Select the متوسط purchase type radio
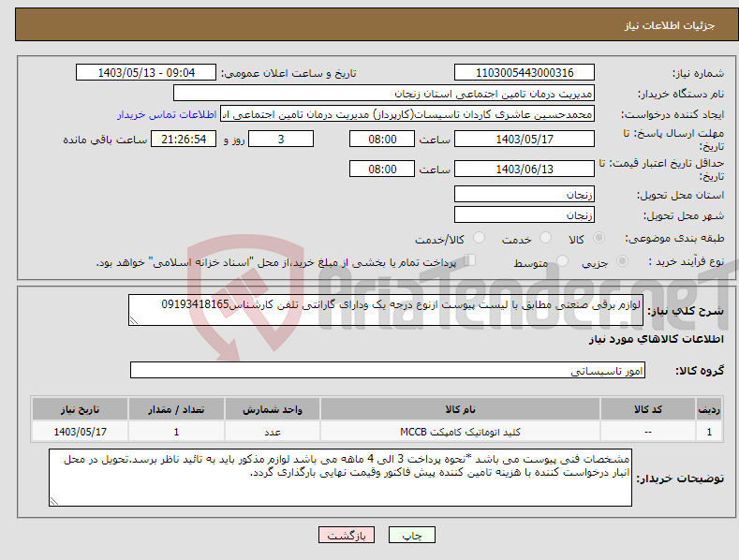The image size is (739, 560). [x=562, y=260]
